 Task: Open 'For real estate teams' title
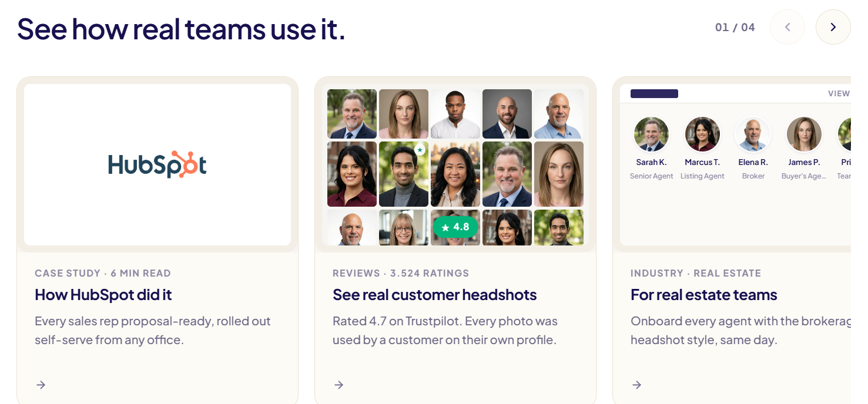click(704, 295)
